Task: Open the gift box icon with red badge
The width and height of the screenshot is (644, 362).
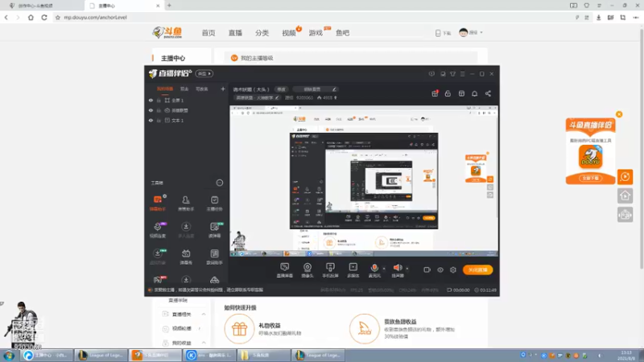Action: pyautogui.click(x=435, y=93)
